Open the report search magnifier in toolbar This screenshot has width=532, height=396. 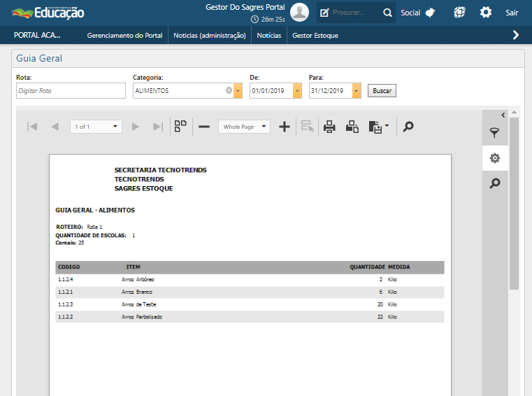(408, 127)
